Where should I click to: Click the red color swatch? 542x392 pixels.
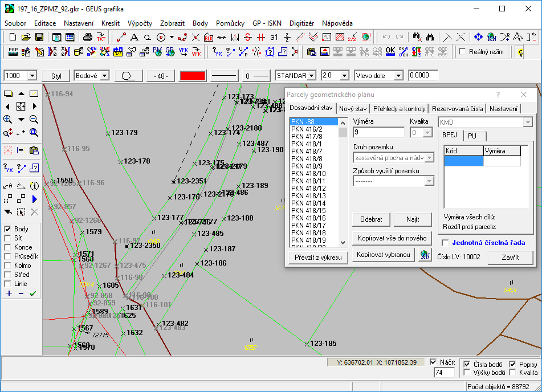tap(192, 75)
